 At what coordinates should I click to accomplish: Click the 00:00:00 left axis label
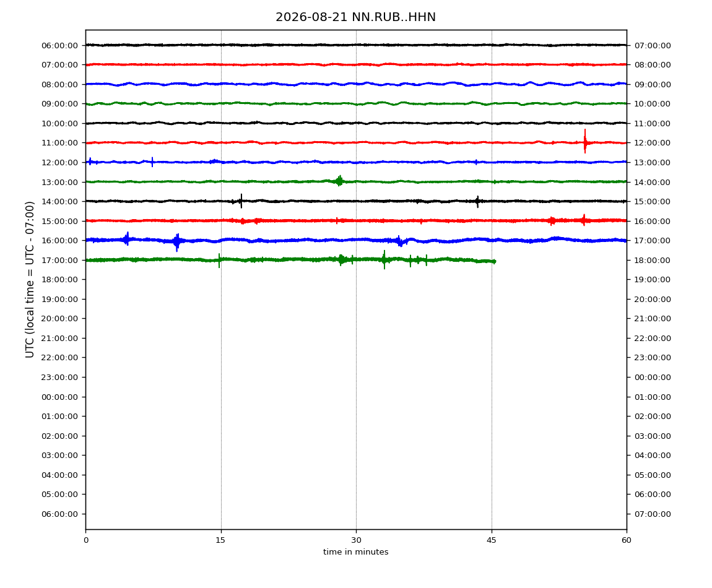pos(59,397)
